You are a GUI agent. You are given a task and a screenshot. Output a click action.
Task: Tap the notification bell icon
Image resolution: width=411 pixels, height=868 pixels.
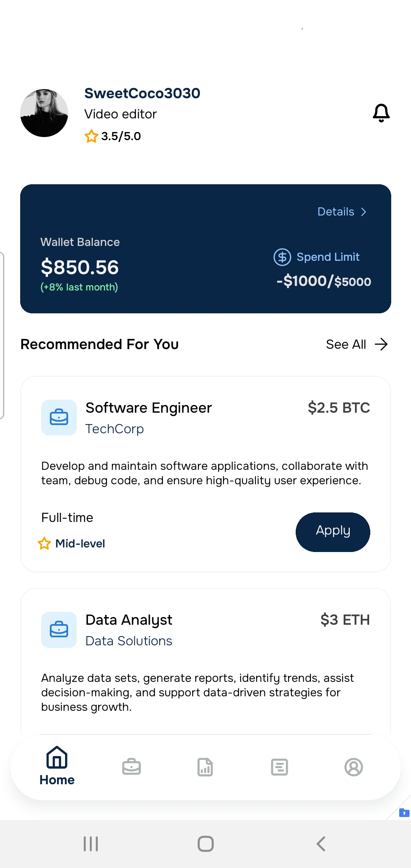381,113
